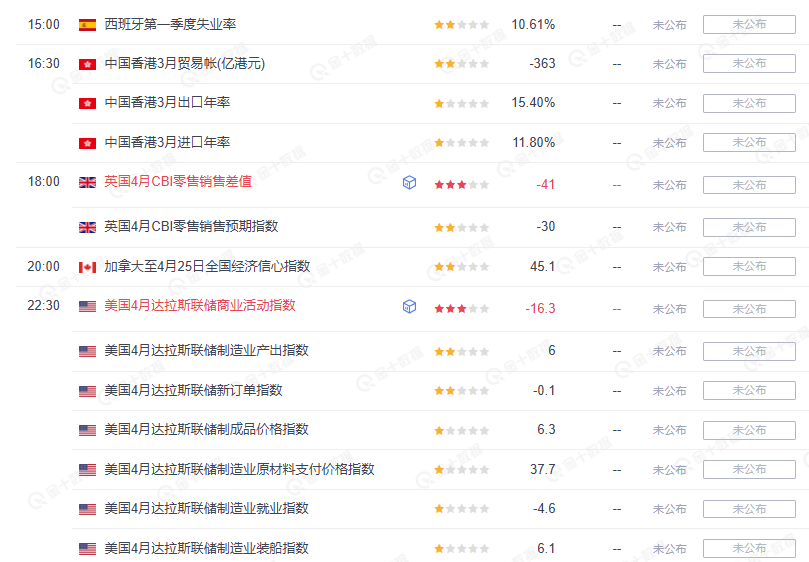Image resolution: width=809 pixels, height=562 pixels.
Task: Click the red previous value -16.3
Action: [540, 309]
